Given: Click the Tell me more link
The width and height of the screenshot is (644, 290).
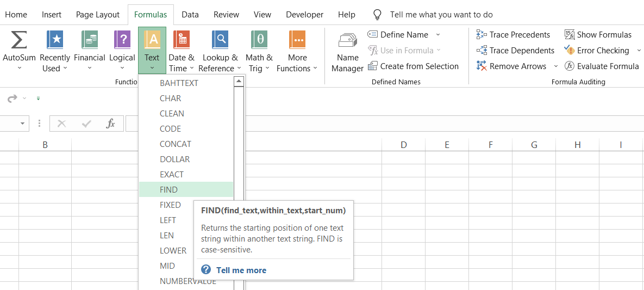Looking at the screenshot, I should [241, 270].
